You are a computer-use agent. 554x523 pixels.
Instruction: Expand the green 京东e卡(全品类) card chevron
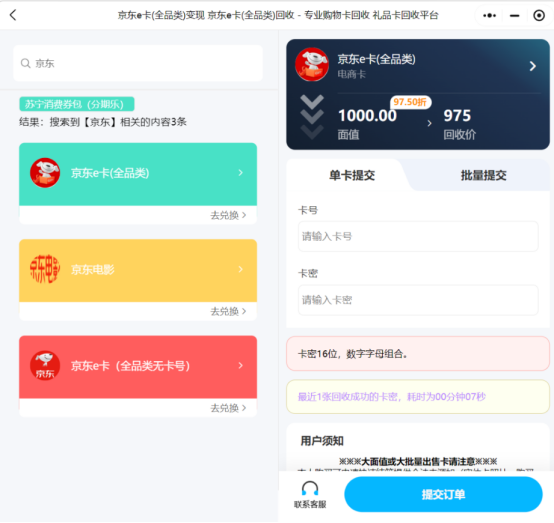tap(241, 173)
